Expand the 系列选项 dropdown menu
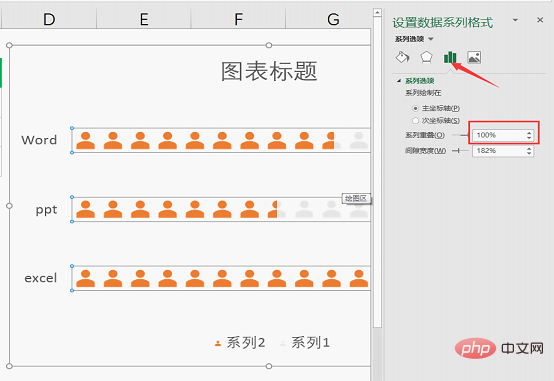 (431, 39)
